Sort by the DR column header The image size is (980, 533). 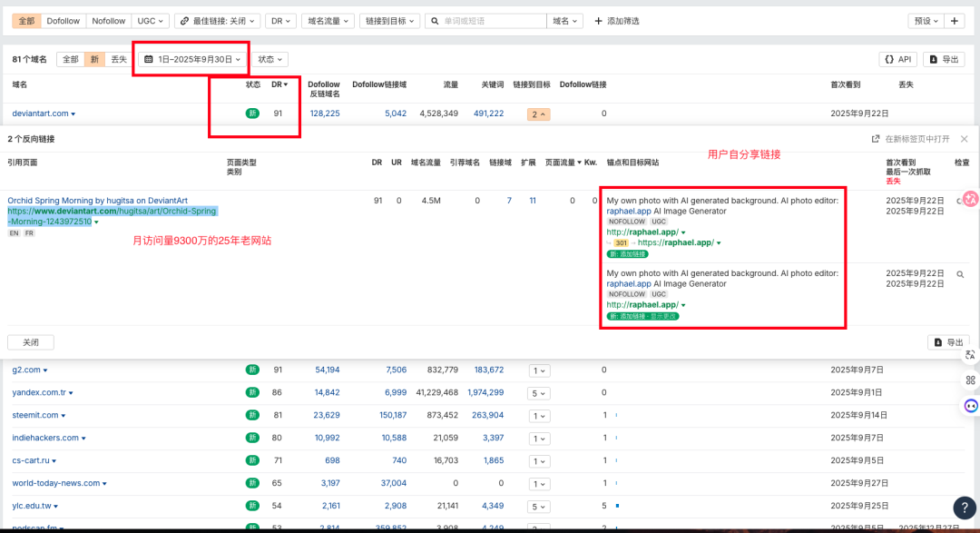coord(279,84)
